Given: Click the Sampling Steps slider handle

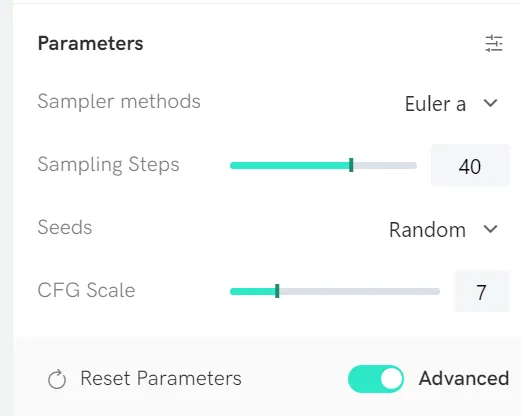Looking at the screenshot, I should pos(351,165).
